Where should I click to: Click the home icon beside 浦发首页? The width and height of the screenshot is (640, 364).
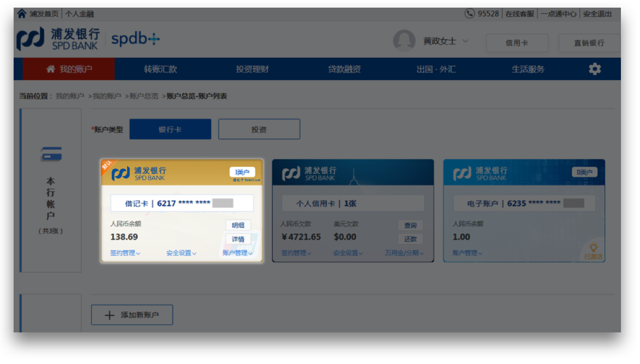click(x=22, y=14)
